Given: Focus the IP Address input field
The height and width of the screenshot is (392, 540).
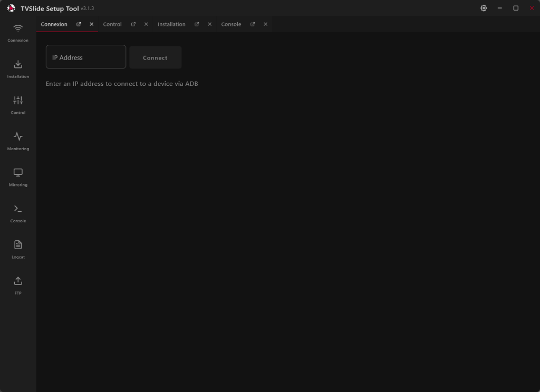Looking at the screenshot, I should pyautogui.click(x=86, y=57).
